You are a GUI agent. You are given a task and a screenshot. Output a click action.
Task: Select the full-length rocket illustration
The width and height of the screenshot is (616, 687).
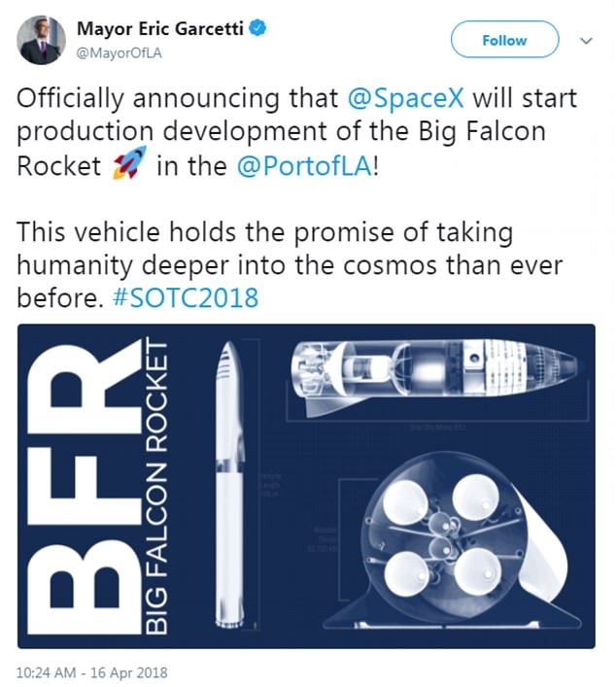(229, 484)
